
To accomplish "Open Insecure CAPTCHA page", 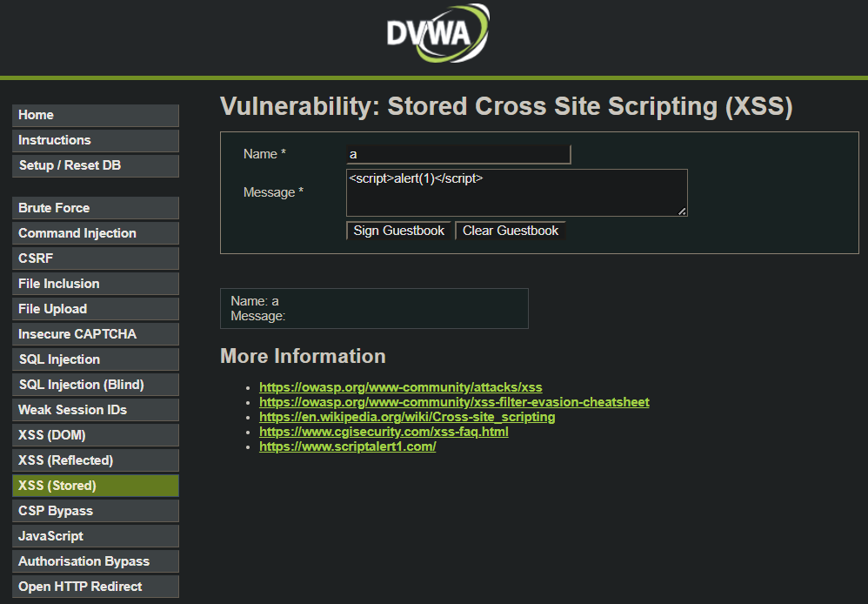I will 95,334.
